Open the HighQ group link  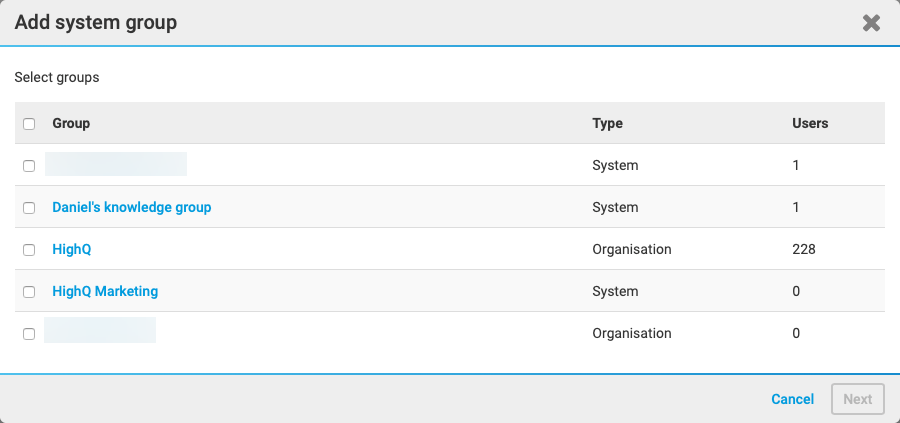(71, 249)
